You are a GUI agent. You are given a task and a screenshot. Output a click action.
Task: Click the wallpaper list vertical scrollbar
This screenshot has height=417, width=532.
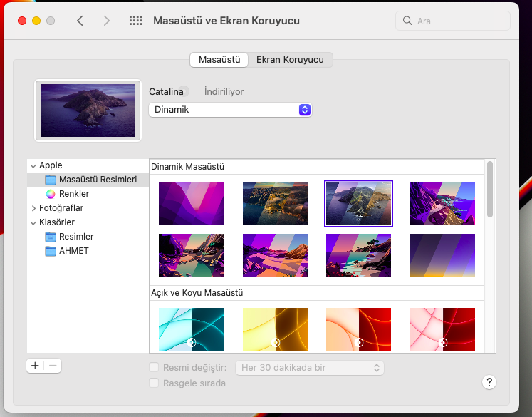489,189
